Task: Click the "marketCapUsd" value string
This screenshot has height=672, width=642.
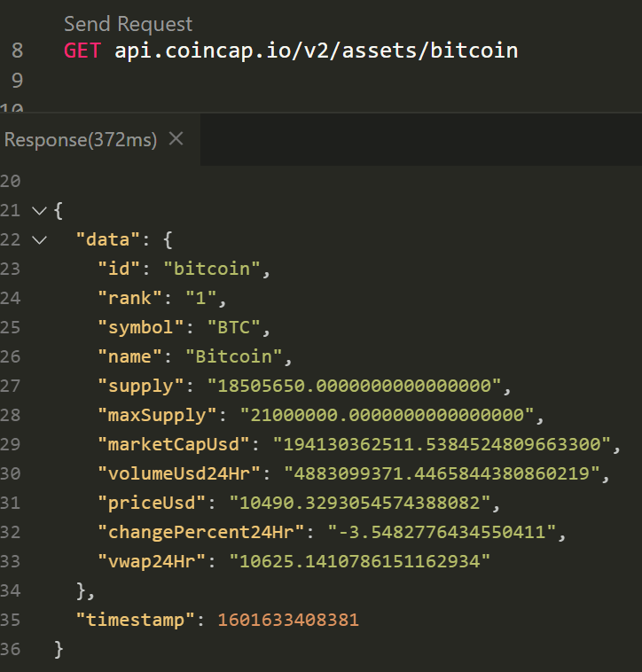Action: click(x=442, y=445)
